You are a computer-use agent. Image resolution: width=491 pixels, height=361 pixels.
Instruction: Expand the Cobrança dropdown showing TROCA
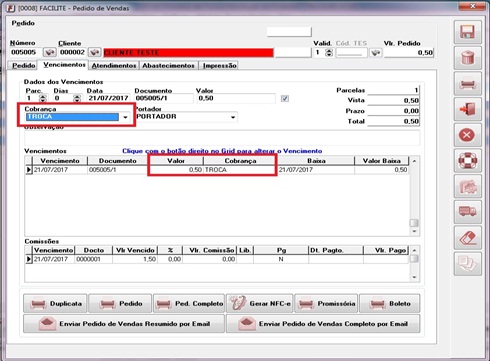(x=125, y=117)
